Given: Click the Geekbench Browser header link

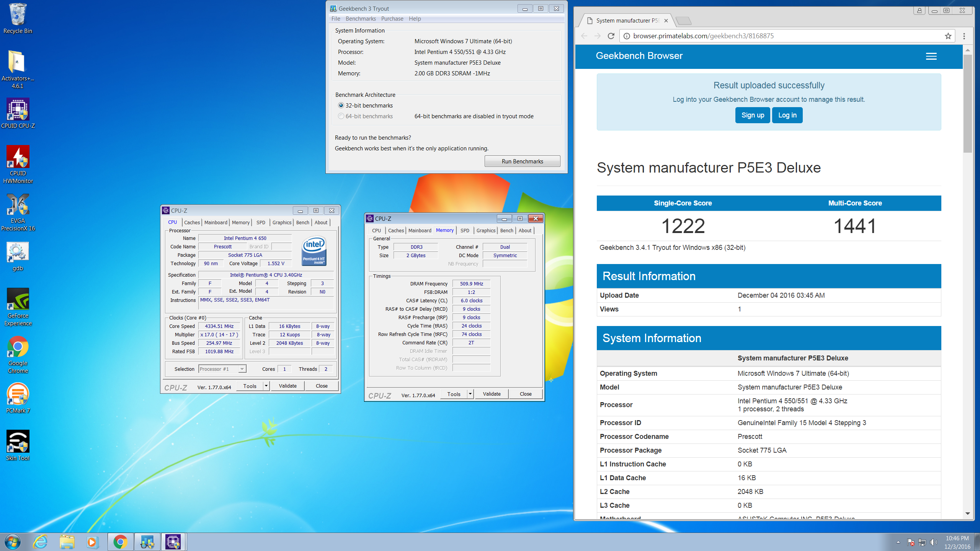Looking at the screenshot, I should tap(639, 56).
